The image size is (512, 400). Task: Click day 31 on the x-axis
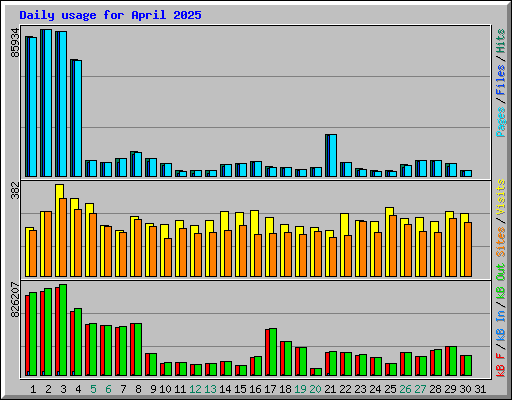pyautogui.click(x=480, y=389)
